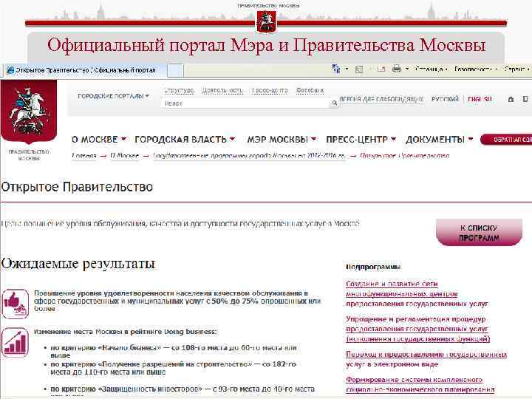
Task: Click the Ожидаемые результаты heading
Action: click(x=78, y=264)
